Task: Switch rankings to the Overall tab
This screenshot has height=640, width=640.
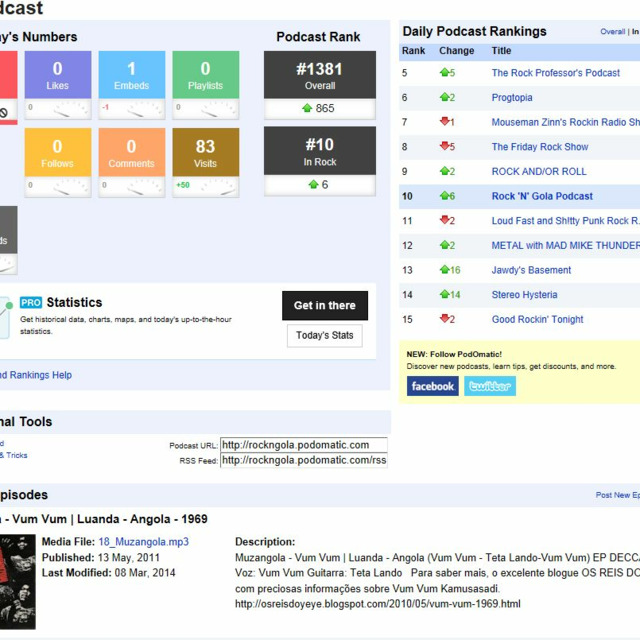Action: pos(612,32)
